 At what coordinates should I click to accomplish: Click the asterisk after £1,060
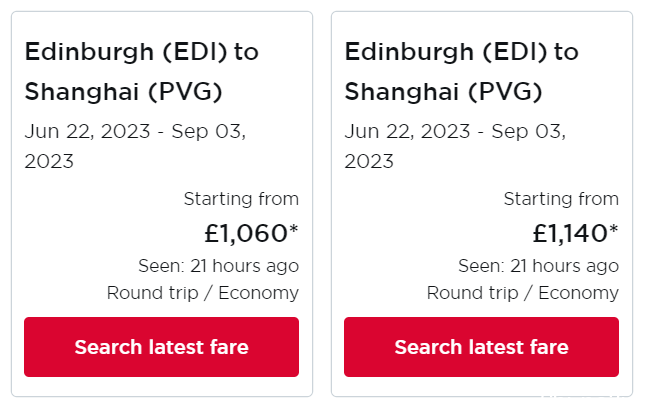pos(294,229)
